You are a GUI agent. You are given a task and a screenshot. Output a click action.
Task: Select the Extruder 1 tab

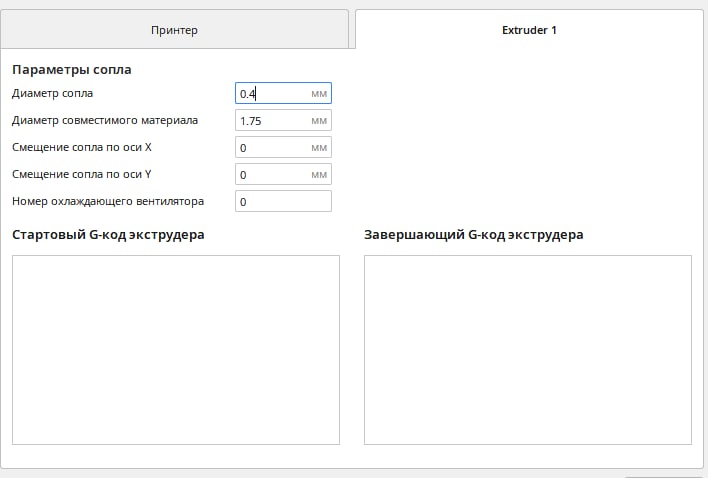click(x=529, y=30)
